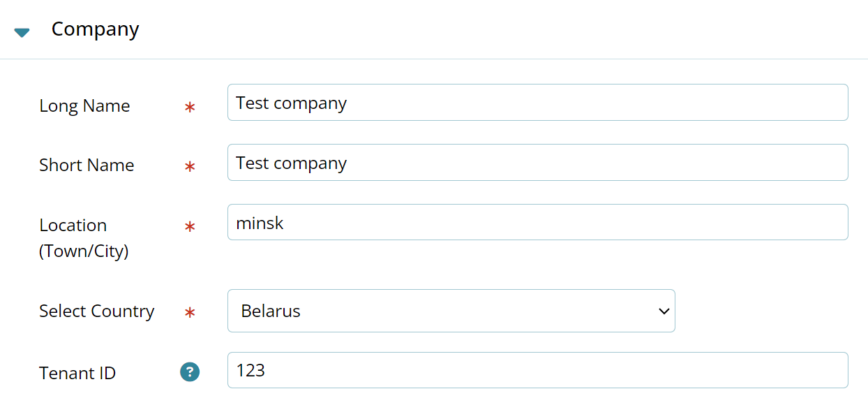Click the Company section heading
Viewport: 868px width, 419px height.
click(96, 29)
